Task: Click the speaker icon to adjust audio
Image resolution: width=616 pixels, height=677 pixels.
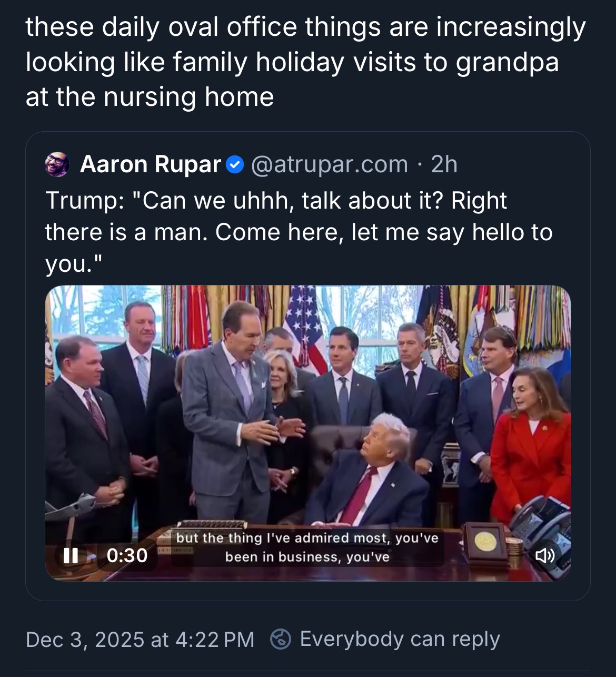Action: click(547, 556)
